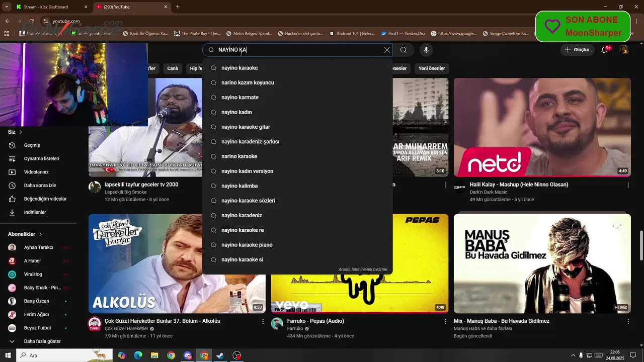
Task: Click the Oluştur create button
Action: (578, 50)
